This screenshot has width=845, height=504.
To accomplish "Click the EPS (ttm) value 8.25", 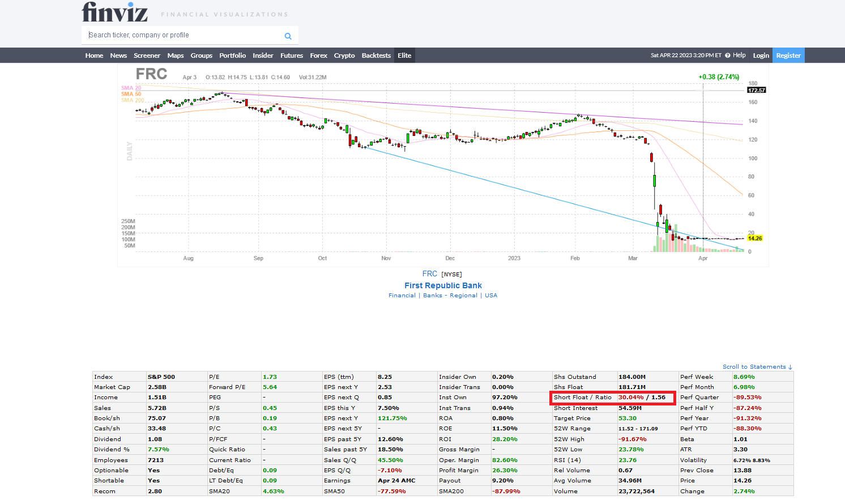I will [x=385, y=377].
